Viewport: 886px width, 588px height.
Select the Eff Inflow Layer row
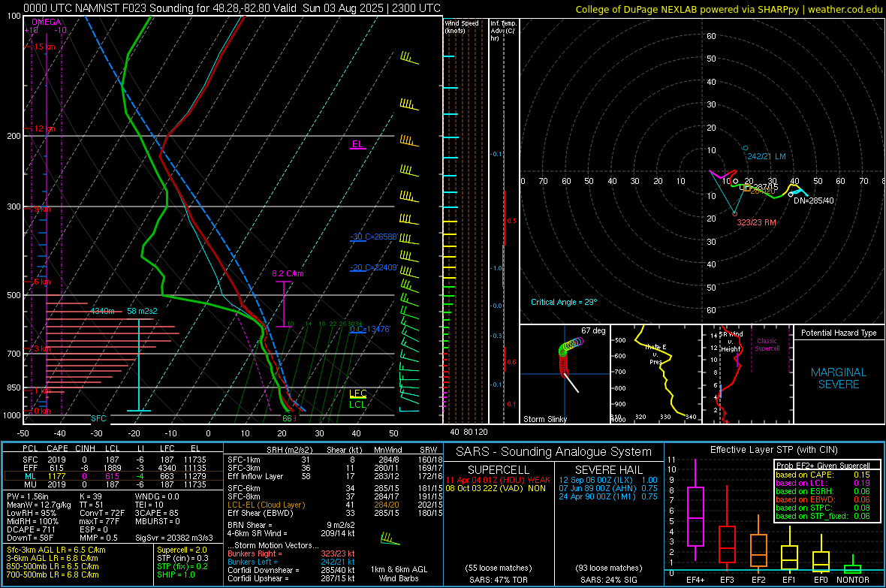[335, 477]
